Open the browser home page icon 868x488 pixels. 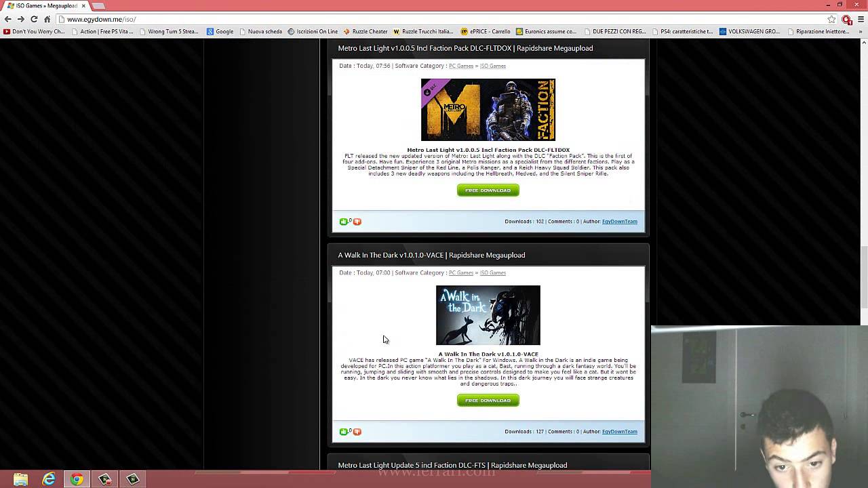[47, 19]
